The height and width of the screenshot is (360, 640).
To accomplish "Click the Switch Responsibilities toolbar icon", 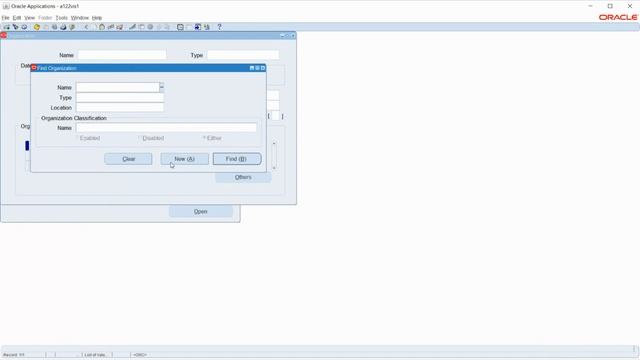I will [x=54, y=27].
